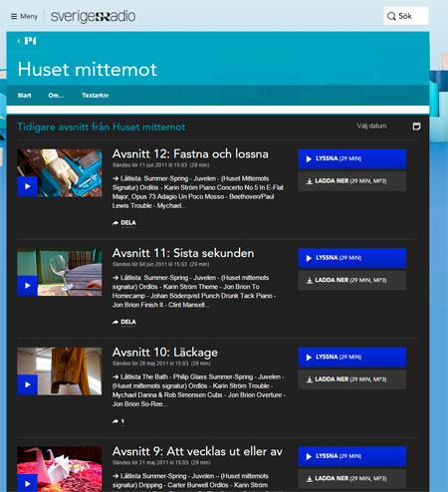
Task: Focus the Sök search field
Action: (406, 16)
